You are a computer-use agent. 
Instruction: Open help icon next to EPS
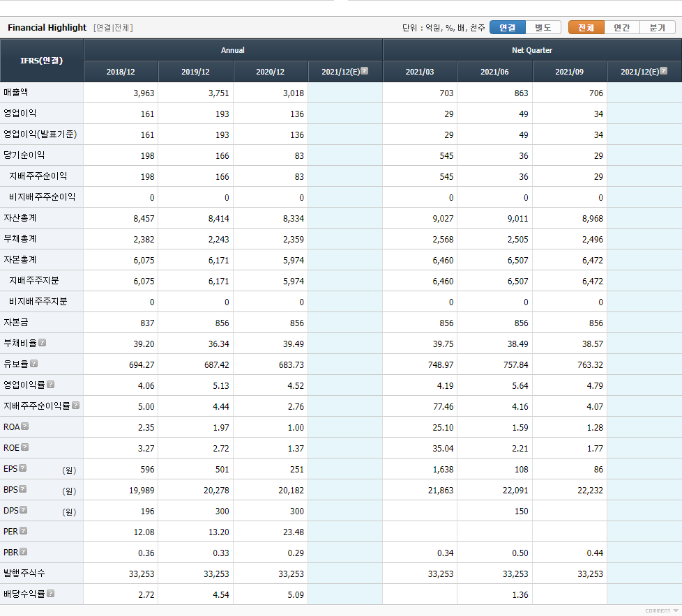23,468
